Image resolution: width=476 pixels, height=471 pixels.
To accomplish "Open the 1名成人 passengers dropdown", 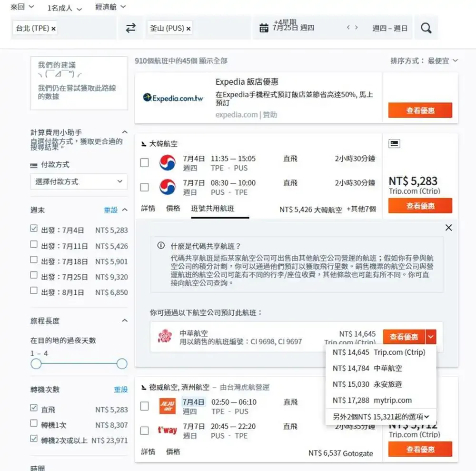I will pos(64,8).
